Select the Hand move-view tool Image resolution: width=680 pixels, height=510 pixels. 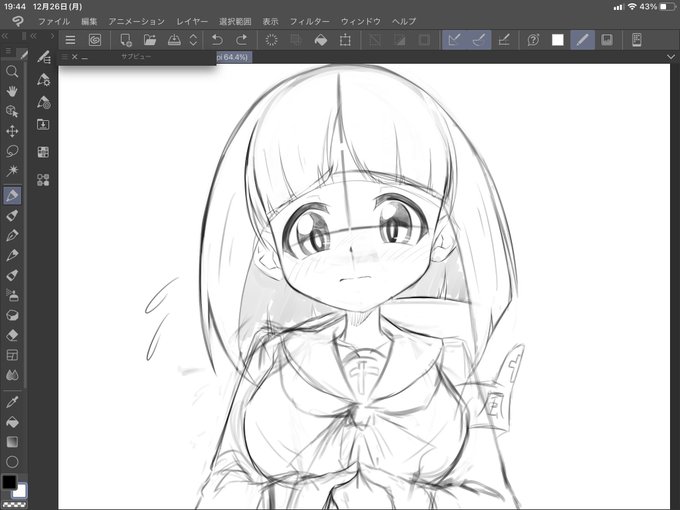pyautogui.click(x=12, y=92)
